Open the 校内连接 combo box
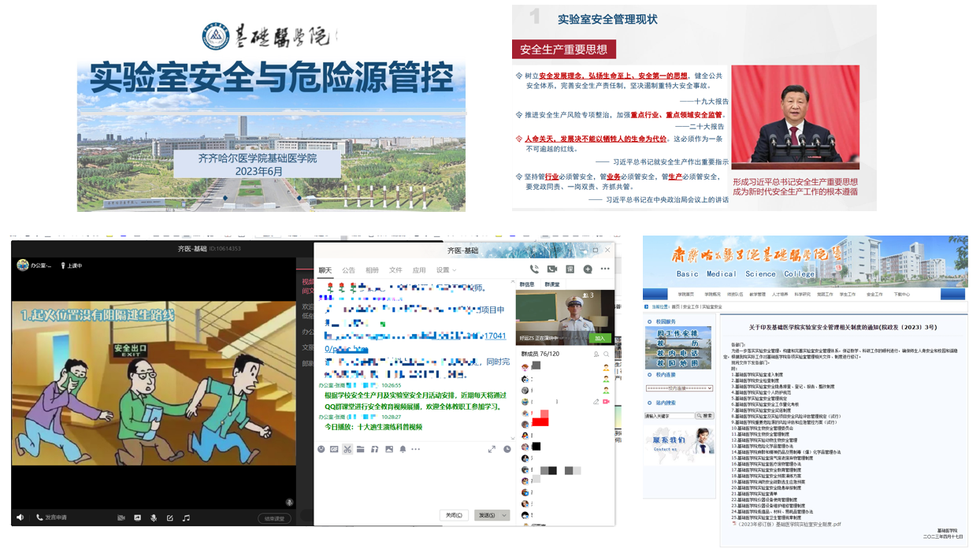The height and width of the screenshot is (553, 980). (678, 388)
